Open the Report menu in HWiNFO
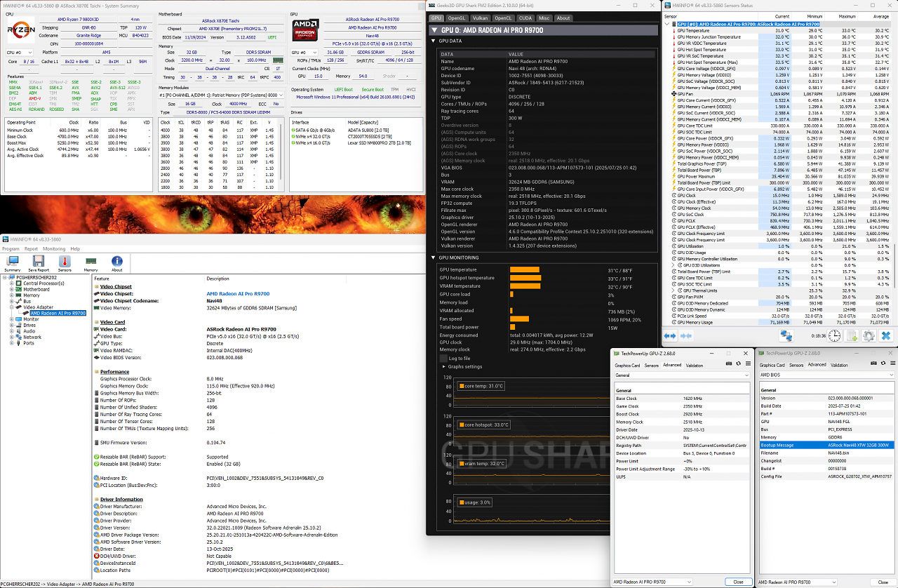The width and height of the screenshot is (898, 588). point(30,248)
